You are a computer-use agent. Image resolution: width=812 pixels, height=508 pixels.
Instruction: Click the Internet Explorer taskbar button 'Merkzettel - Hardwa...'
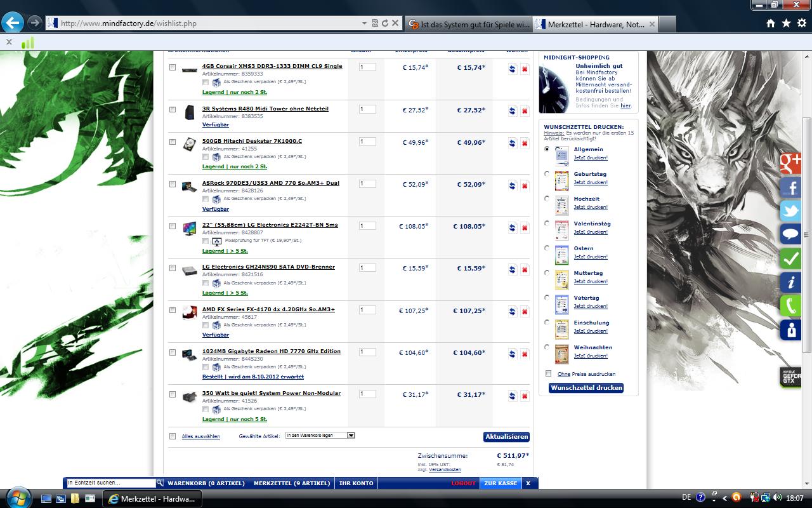pos(153,498)
